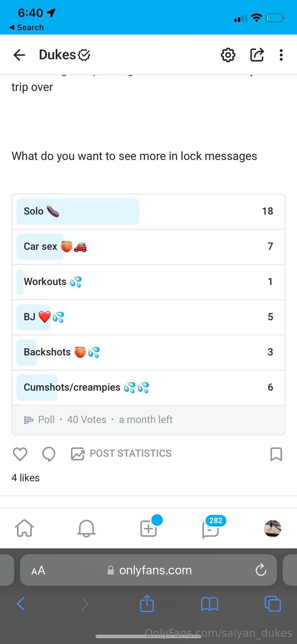This screenshot has width=297, height=644.
Task: Go to the Home tab
Action: [x=25, y=528]
